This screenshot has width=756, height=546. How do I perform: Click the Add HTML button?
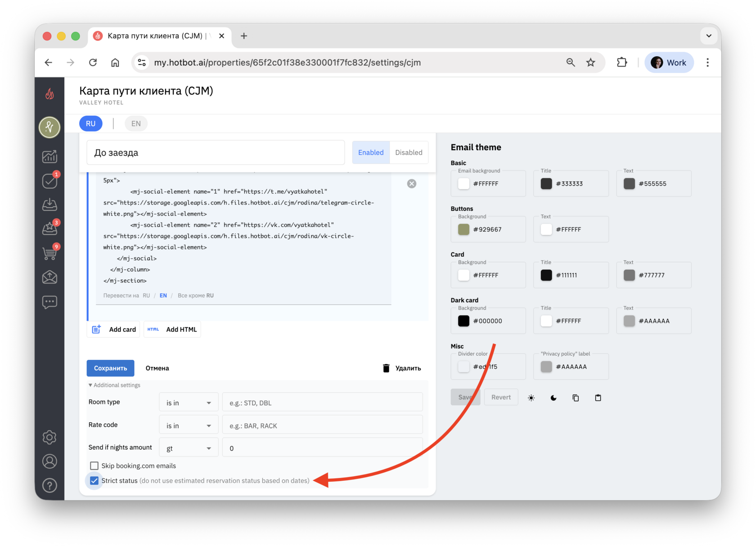(172, 329)
